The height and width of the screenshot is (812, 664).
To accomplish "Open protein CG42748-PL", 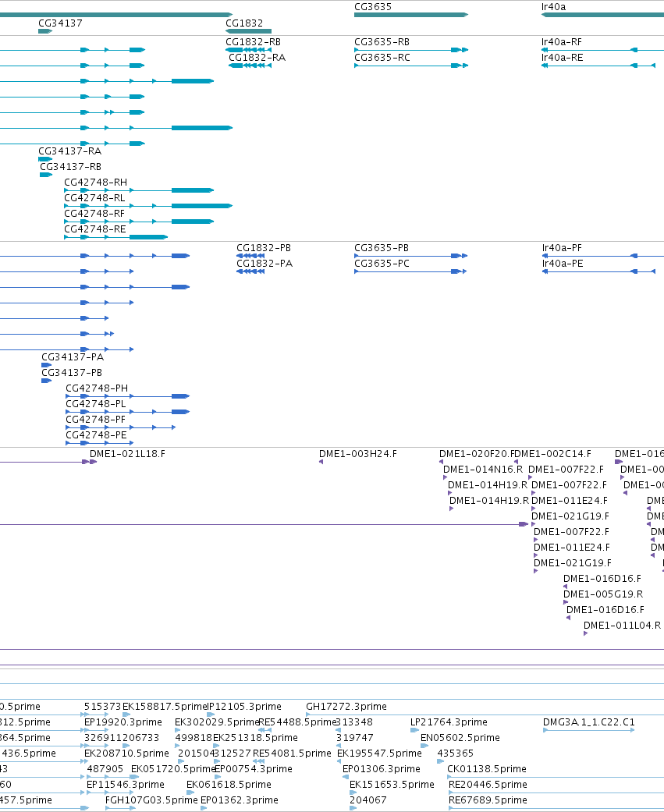I will click(96, 404).
